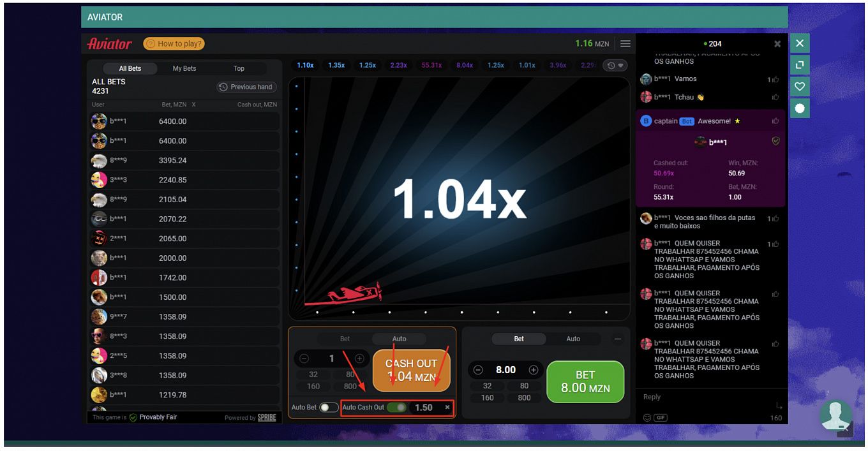868x451 pixels.
Task: Open the GIF picker in chat
Action: (x=661, y=418)
